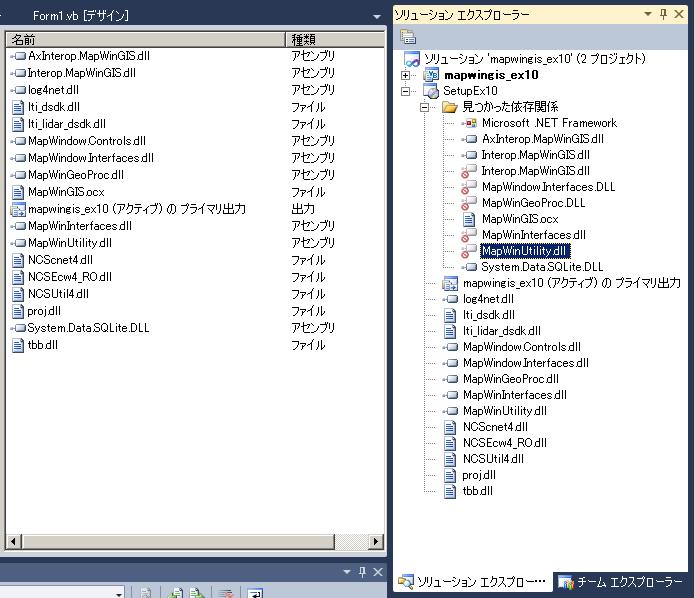Sort file list by the name column header
Screen dimensions: 695x598
(145, 40)
